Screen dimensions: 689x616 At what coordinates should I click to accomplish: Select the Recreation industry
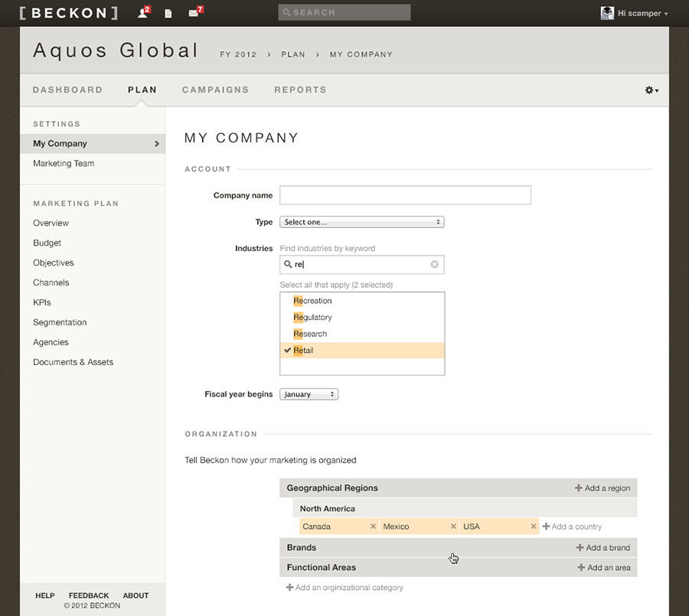click(362, 301)
